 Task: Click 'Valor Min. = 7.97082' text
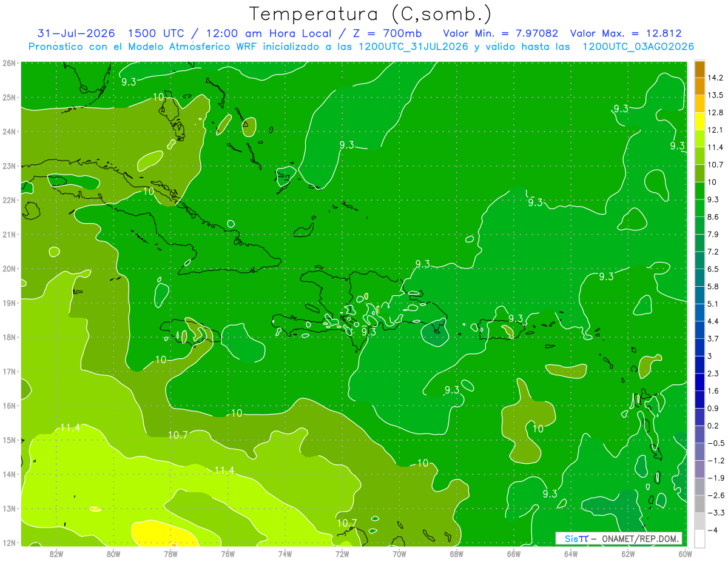tap(500, 34)
